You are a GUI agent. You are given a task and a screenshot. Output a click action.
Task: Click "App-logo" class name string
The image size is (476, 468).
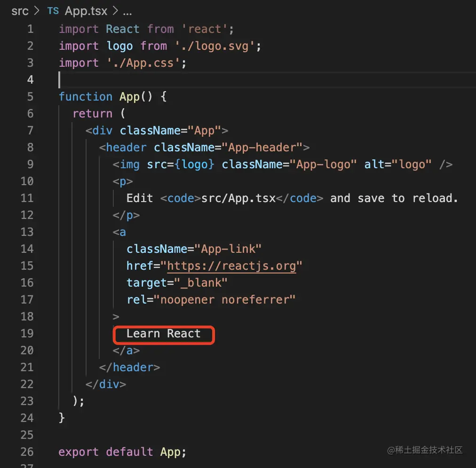coord(323,164)
